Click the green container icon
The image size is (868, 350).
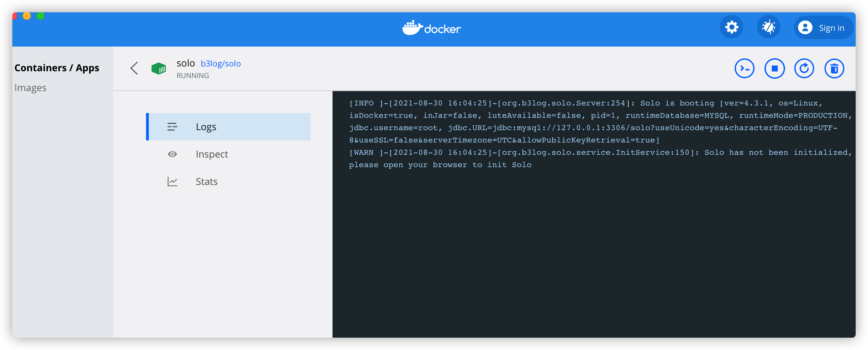point(159,68)
